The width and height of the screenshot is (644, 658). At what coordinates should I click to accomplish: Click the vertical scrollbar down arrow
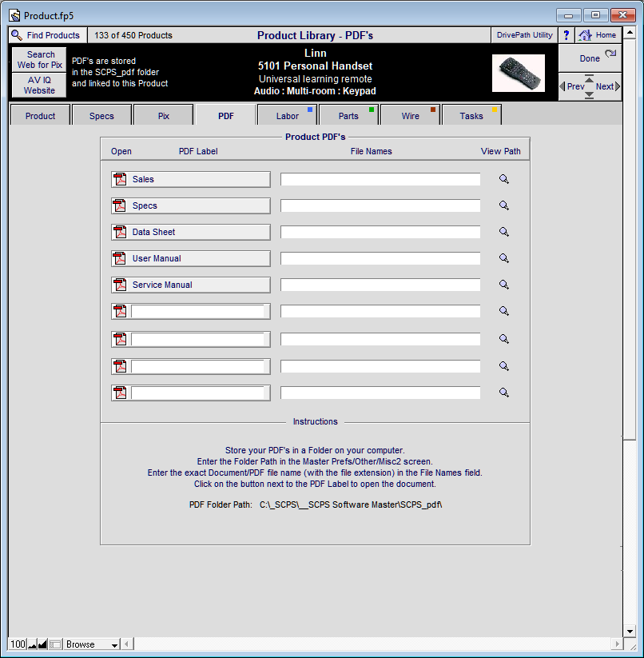[x=630, y=631]
